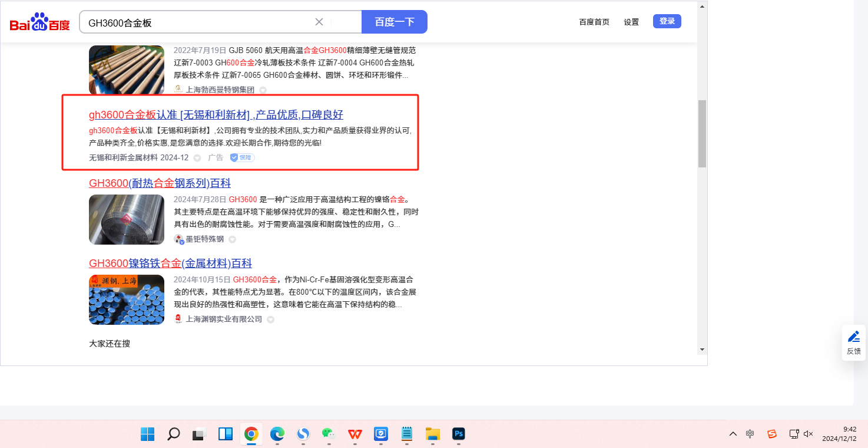Expand dropdown arrow beside 墨钜特殊钢
The width and height of the screenshot is (868, 448).
pyautogui.click(x=232, y=239)
